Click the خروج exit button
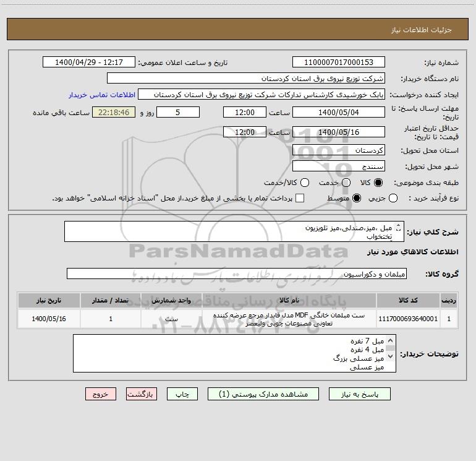Viewport: 476px width, 461px height. pyautogui.click(x=101, y=394)
